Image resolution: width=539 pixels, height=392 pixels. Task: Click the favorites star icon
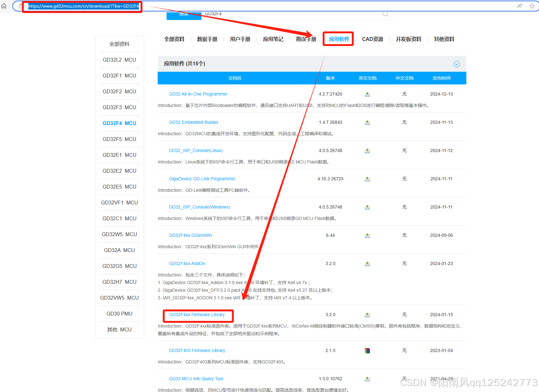[532, 6]
